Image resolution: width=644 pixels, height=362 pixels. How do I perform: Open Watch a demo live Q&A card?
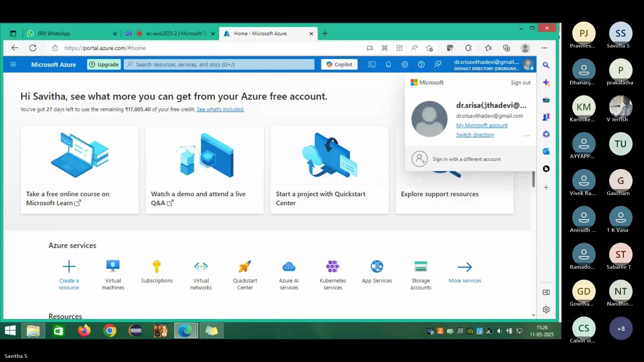coord(204,170)
